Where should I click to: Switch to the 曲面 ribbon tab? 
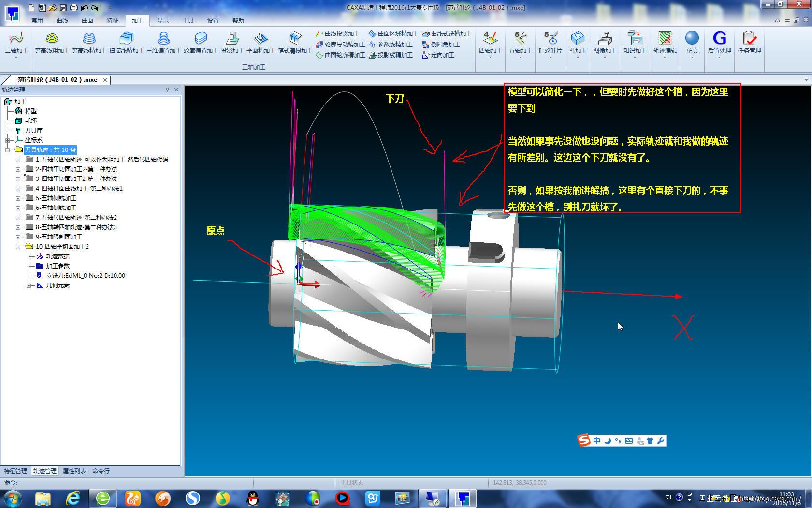(87, 20)
